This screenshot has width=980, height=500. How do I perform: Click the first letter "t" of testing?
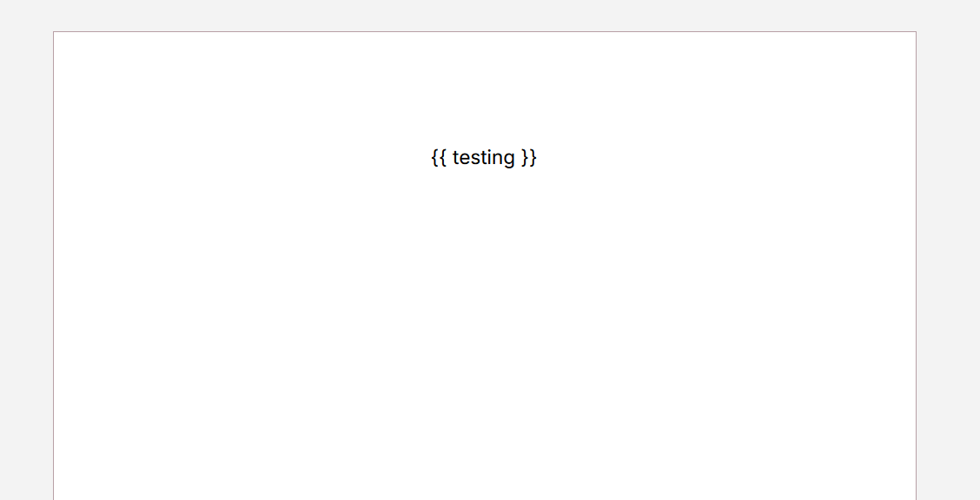pos(455,158)
